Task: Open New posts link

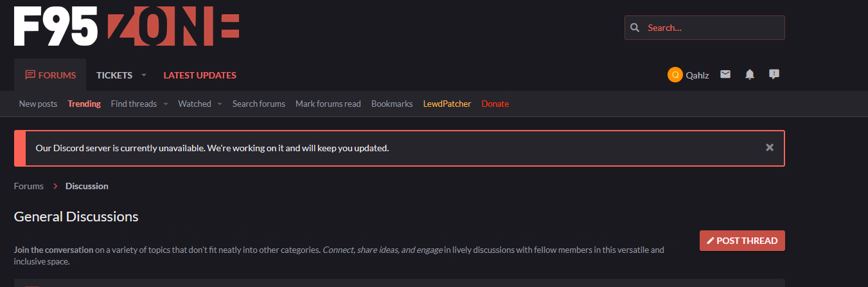Action: pos(38,104)
